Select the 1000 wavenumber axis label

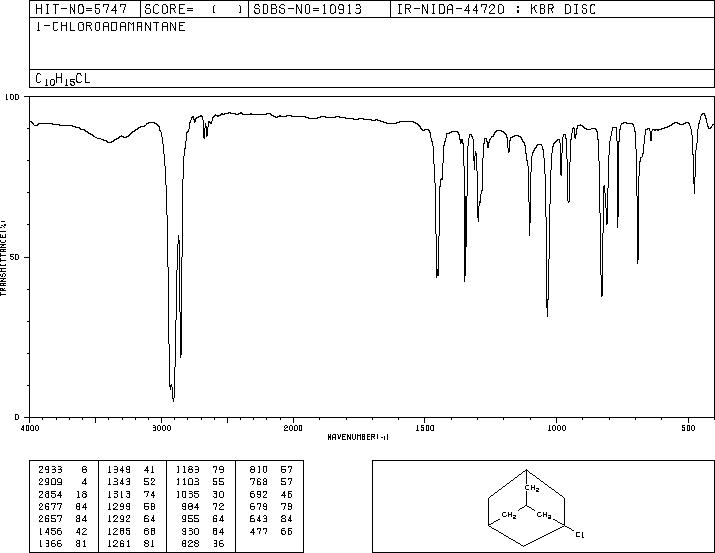(x=557, y=428)
